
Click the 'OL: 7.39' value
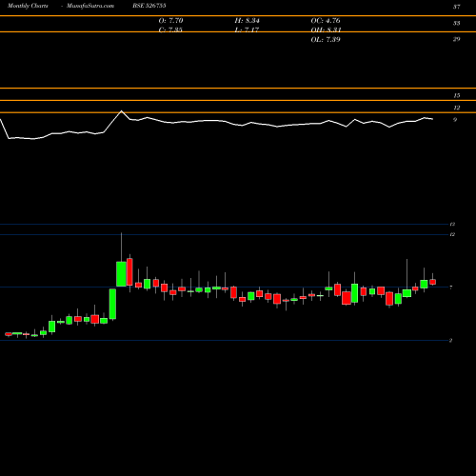(x=326, y=40)
